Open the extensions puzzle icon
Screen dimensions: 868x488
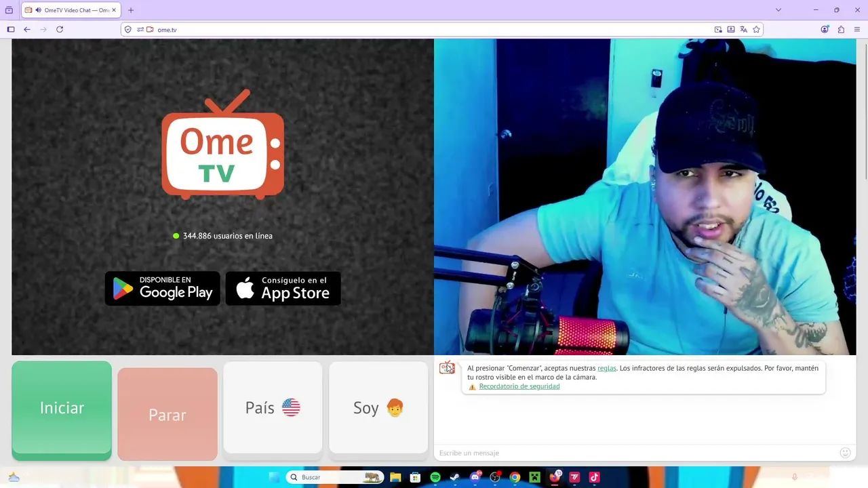click(841, 29)
